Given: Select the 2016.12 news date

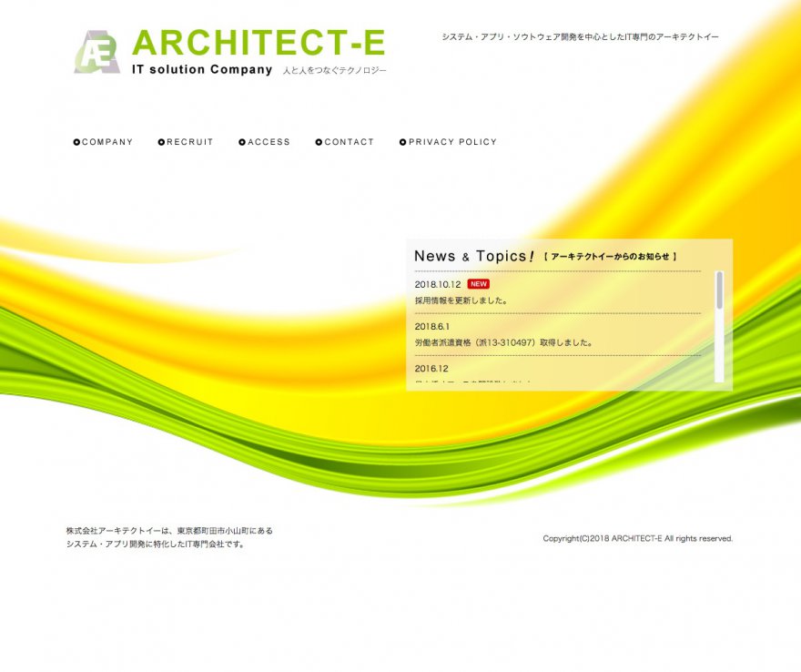Looking at the screenshot, I should point(431,369).
